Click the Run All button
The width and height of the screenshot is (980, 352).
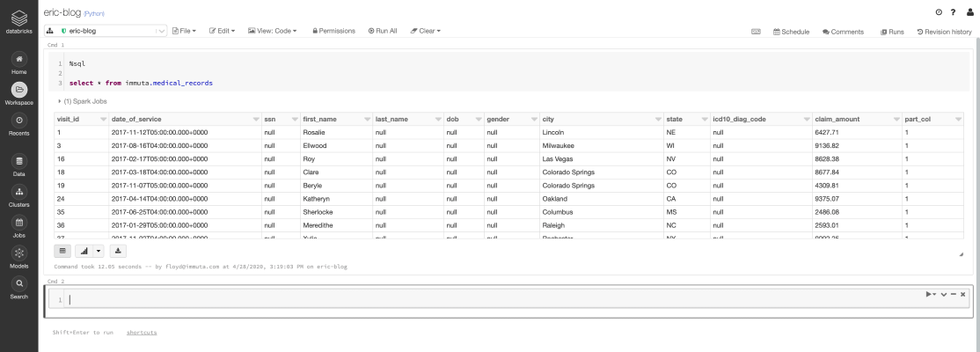pyautogui.click(x=383, y=31)
